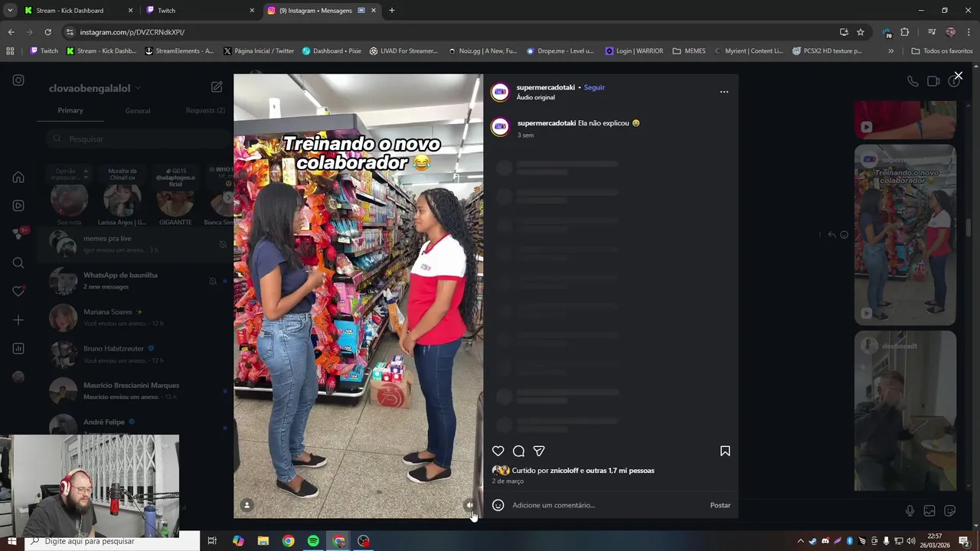980x551 pixels.
Task: Switch to General messages tab
Action: 138,110
